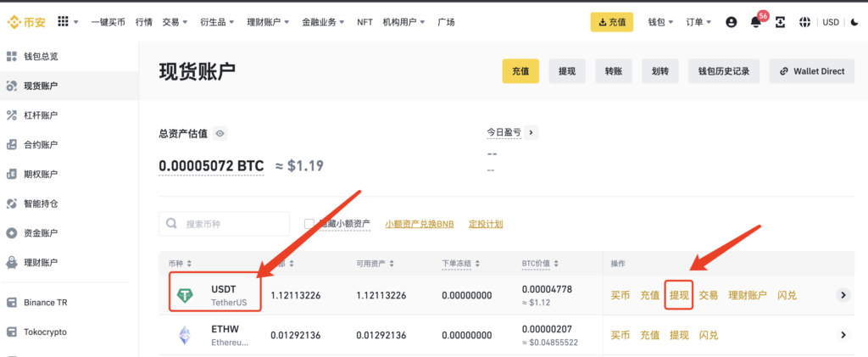The height and width of the screenshot is (357, 868).
Task: Open 行情 in top navigation
Action: [x=143, y=22]
